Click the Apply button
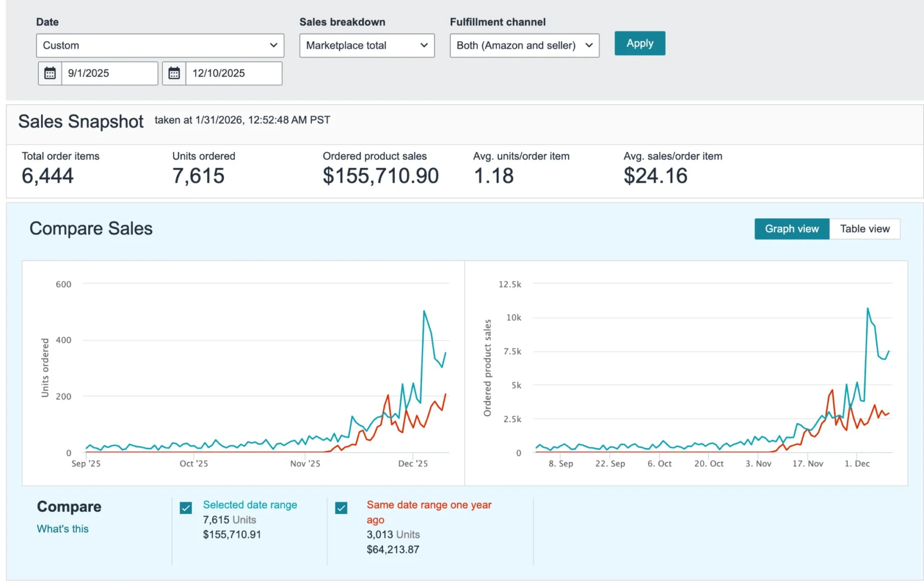924x583 pixels. [640, 43]
